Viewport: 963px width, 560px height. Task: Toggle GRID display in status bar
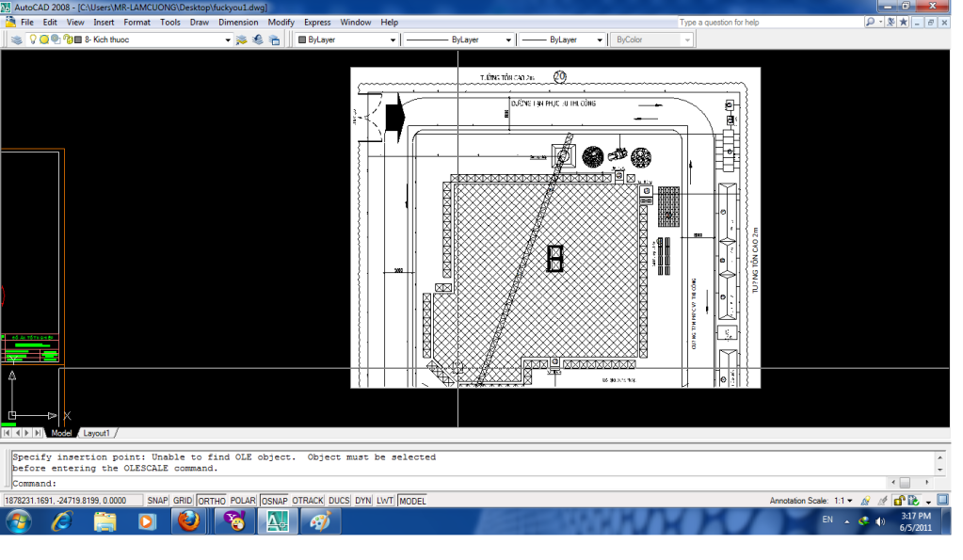pos(183,501)
